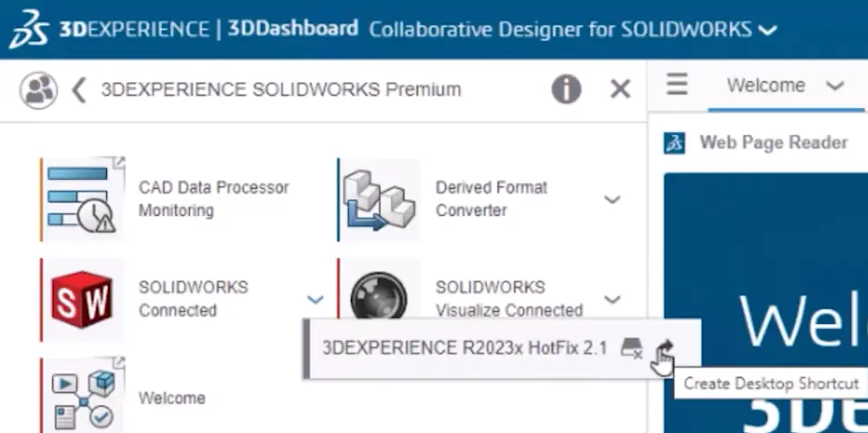868x433 pixels.
Task: Click the members group icon
Action: click(x=38, y=90)
